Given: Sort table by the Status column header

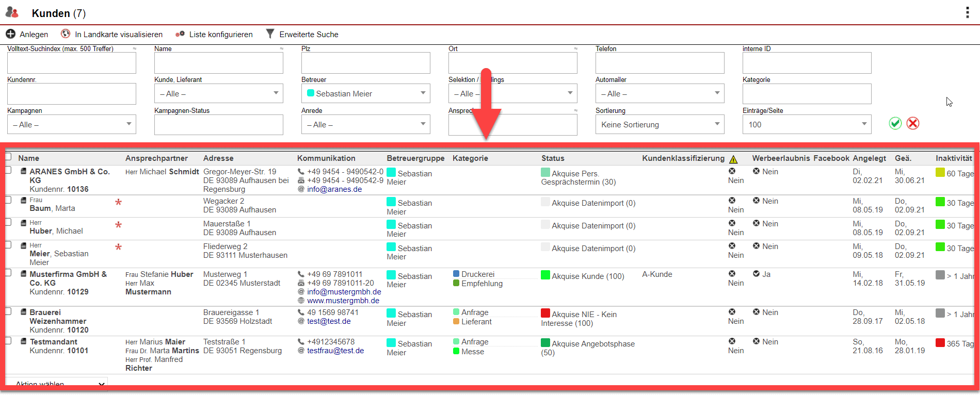Looking at the screenshot, I should tap(553, 158).
